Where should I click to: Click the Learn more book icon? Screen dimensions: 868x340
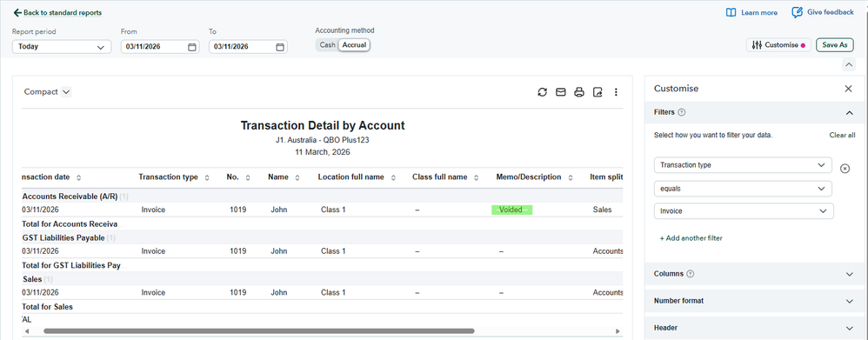[731, 12]
